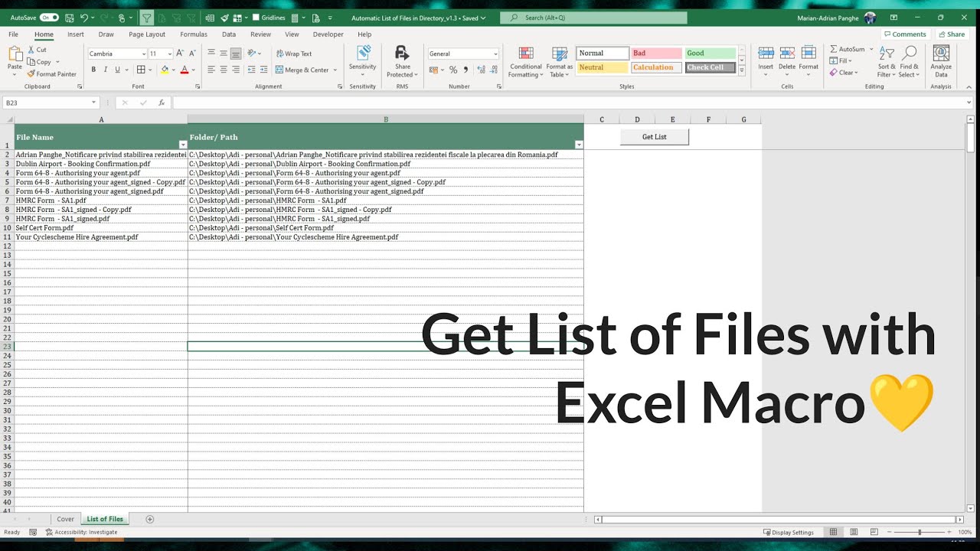
Task: Open the General number format dropdown
Action: point(495,54)
